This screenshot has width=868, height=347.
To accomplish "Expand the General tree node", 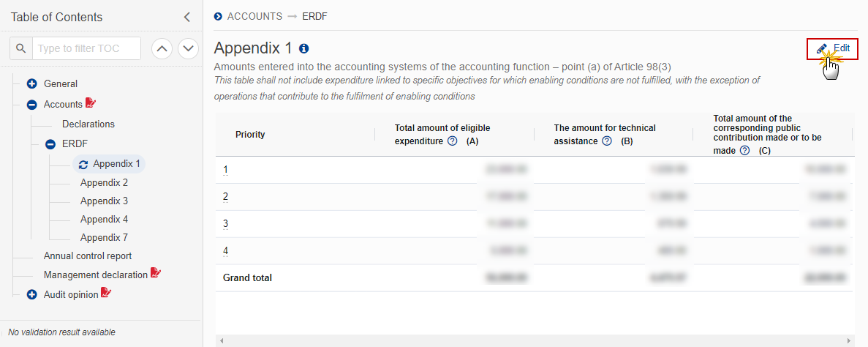I will (x=32, y=84).
